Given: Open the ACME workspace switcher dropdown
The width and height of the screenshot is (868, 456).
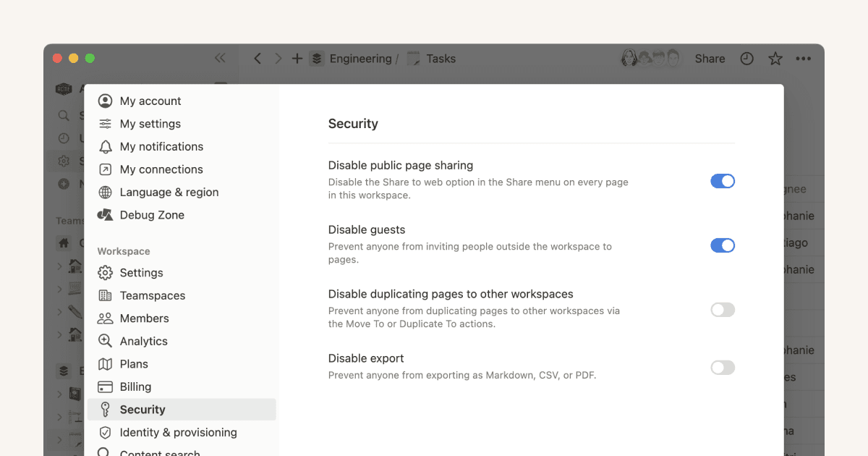Looking at the screenshot, I should tap(64, 88).
